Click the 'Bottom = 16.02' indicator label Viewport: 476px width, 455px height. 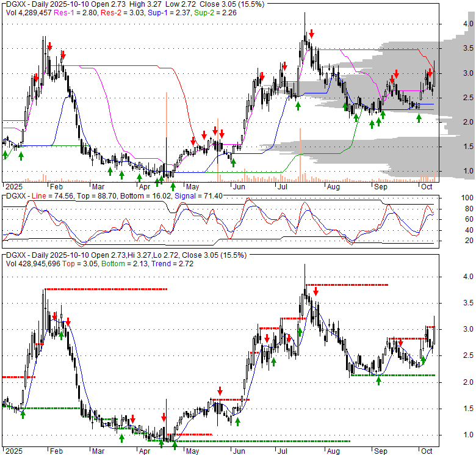pos(146,196)
